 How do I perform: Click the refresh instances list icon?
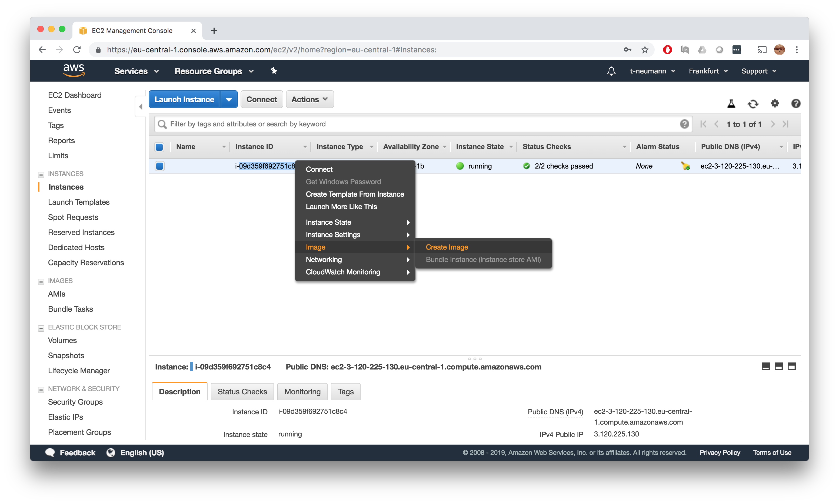coord(753,103)
